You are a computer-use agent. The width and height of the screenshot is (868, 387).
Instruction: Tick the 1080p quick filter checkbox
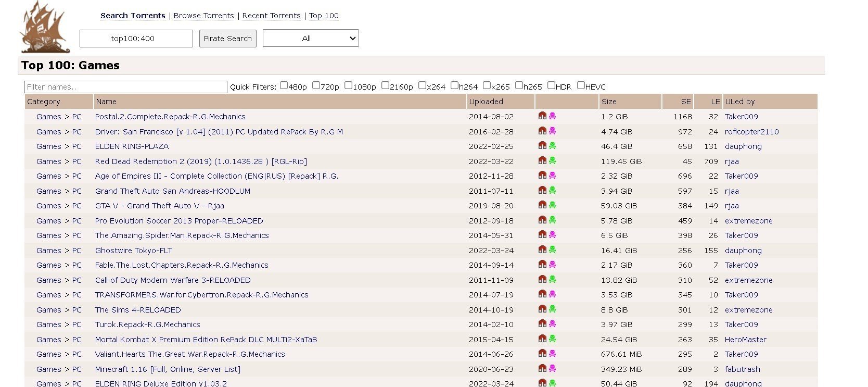click(x=348, y=85)
